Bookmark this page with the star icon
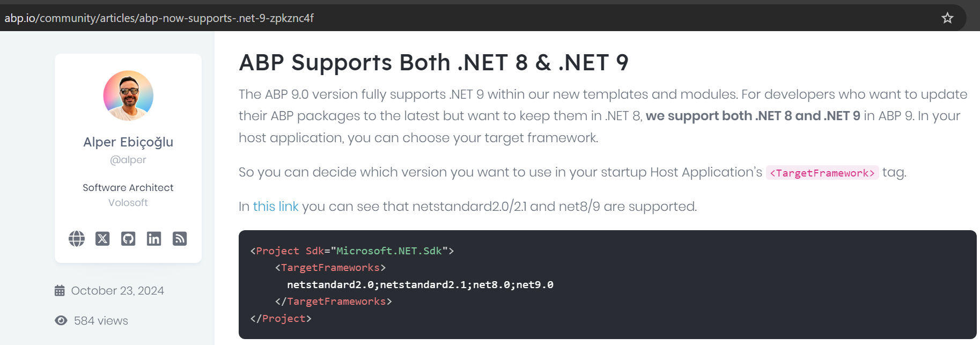This screenshot has height=345, width=980. (947, 18)
